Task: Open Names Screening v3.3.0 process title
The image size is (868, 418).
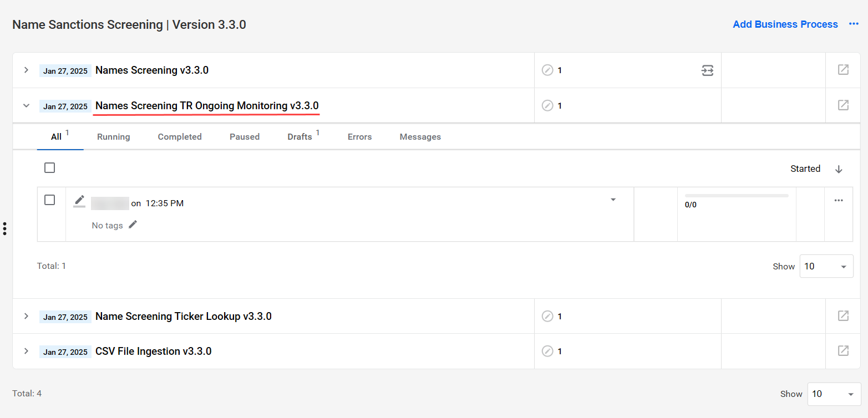Action: coord(152,70)
